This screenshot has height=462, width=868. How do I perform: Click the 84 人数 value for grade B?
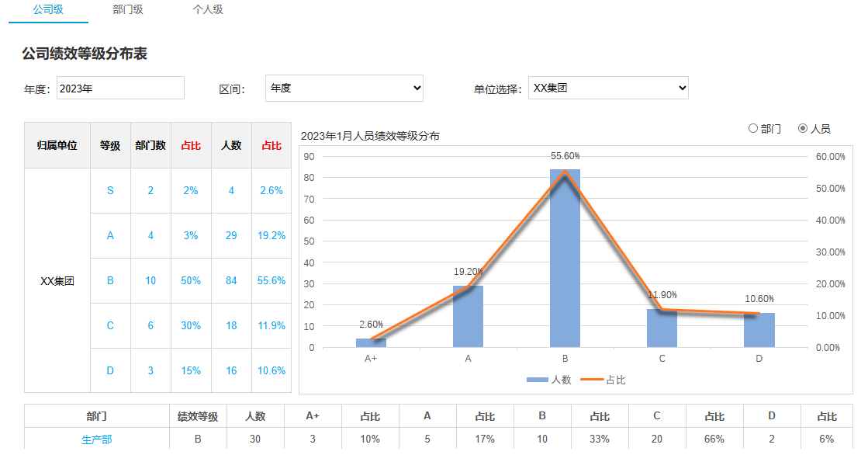coord(231,280)
